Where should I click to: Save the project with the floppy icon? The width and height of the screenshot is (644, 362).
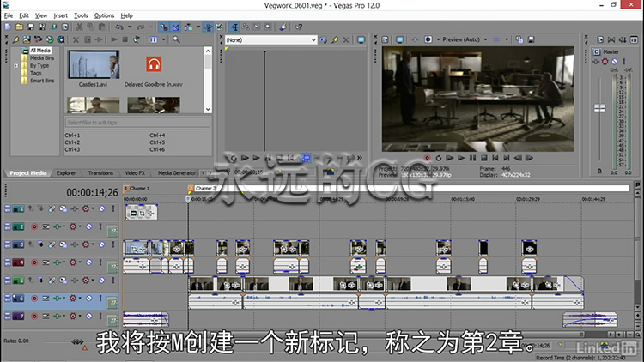[x=30, y=27]
